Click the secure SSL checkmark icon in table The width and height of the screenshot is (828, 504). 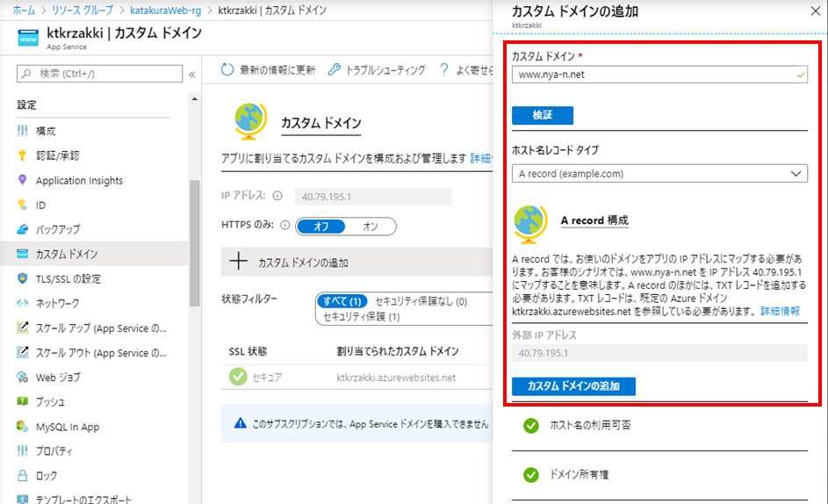(238, 377)
